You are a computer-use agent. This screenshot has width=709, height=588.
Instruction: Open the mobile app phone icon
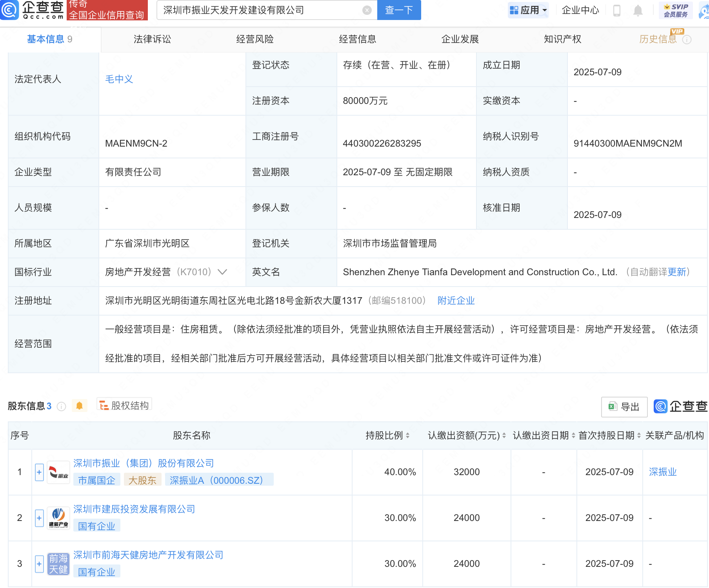(x=616, y=11)
